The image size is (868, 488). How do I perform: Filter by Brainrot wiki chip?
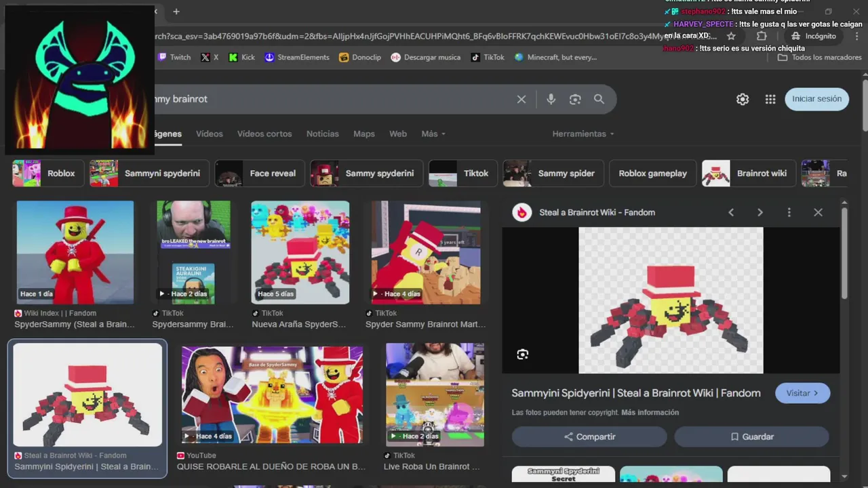(749, 174)
